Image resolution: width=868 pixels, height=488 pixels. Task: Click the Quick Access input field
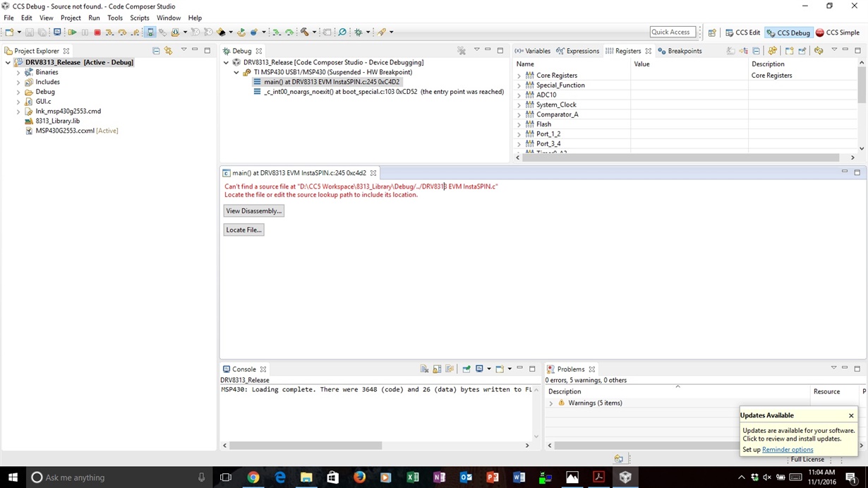(673, 32)
